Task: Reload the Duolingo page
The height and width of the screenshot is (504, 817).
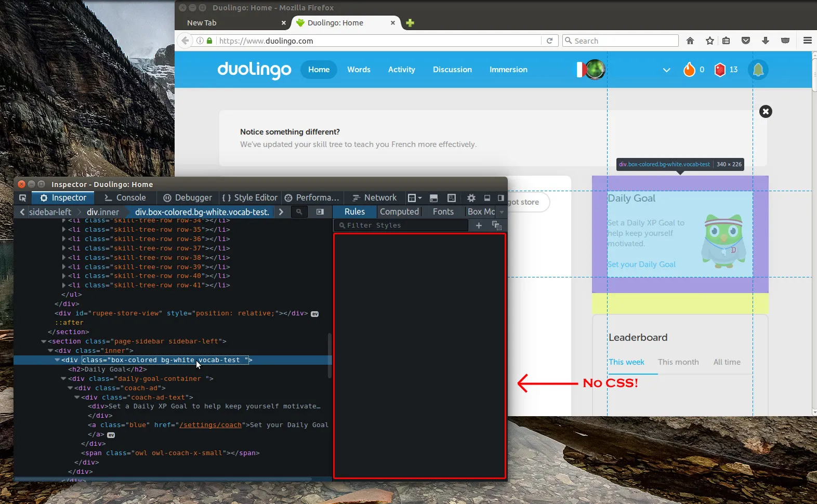Action: [x=549, y=41]
